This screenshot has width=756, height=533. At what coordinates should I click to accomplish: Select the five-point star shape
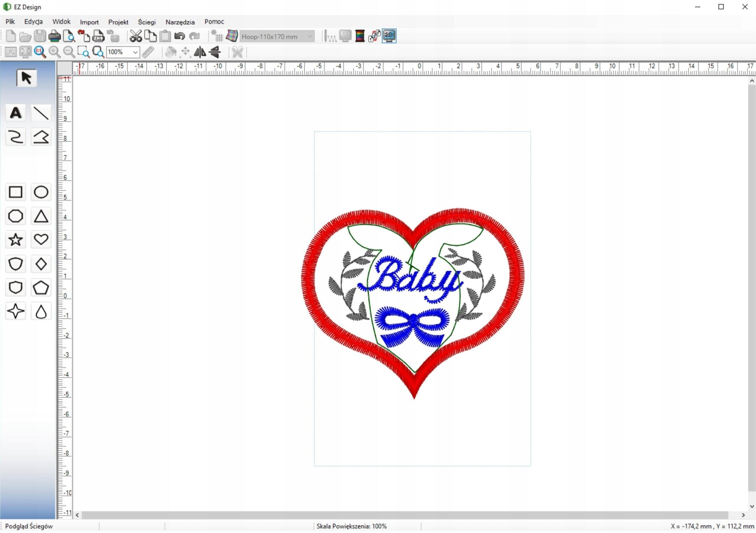pyautogui.click(x=15, y=239)
